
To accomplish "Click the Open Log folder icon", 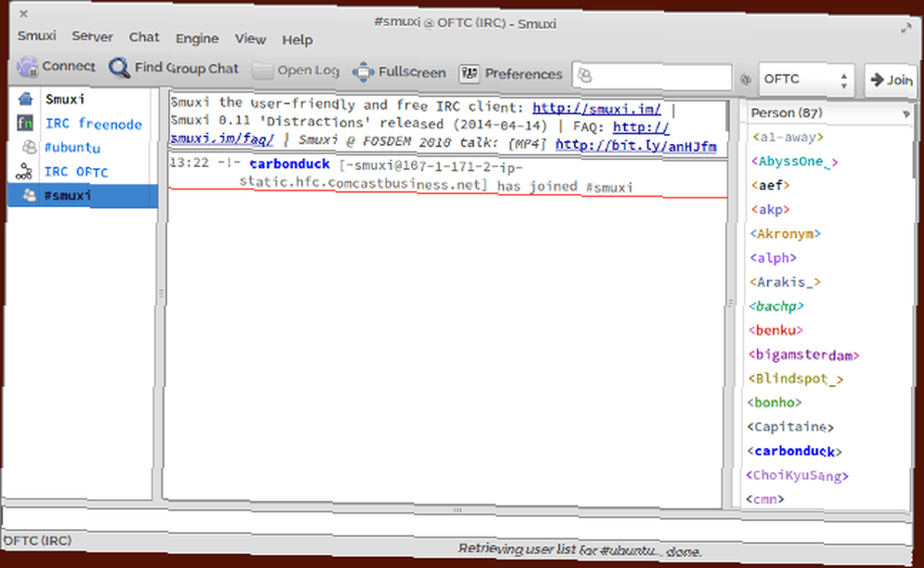I will (x=262, y=71).
